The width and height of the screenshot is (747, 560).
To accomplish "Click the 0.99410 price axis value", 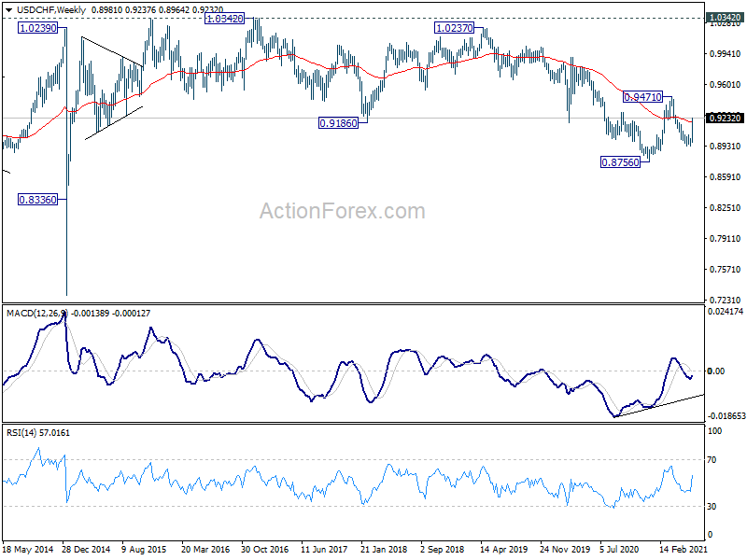I will click(726, 54).
